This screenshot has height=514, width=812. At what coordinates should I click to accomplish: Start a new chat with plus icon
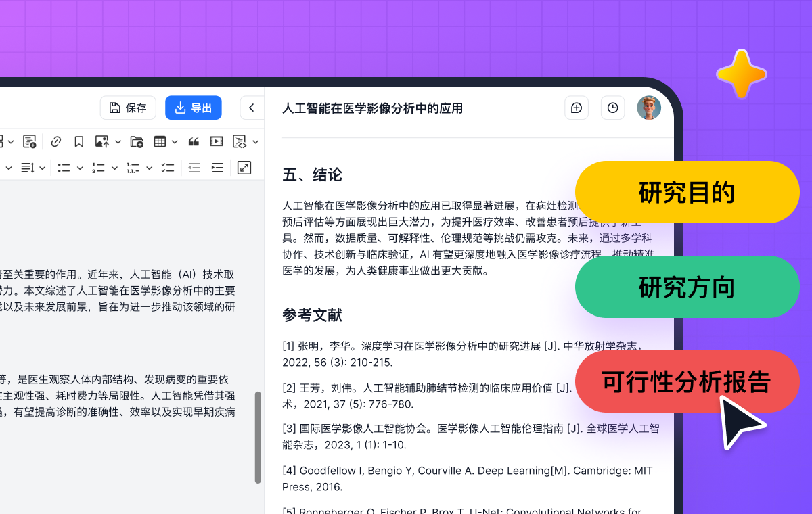point(577,108)
